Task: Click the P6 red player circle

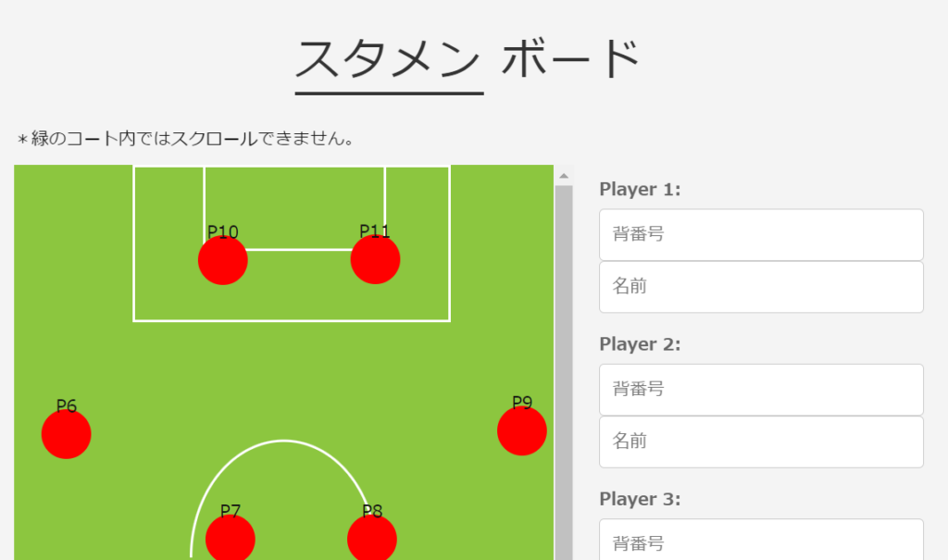Action: (x=67, y=433)
